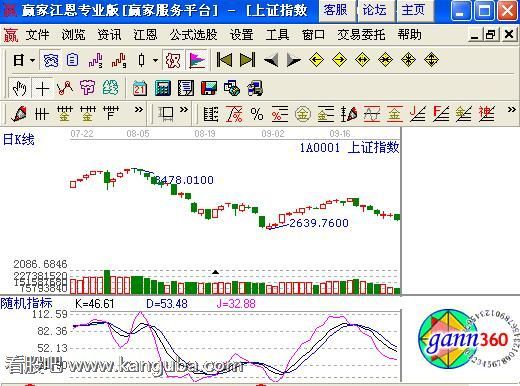Screen dimensions: 520x386
Task: Open the 文件 menu
Action: pos(37,35)
